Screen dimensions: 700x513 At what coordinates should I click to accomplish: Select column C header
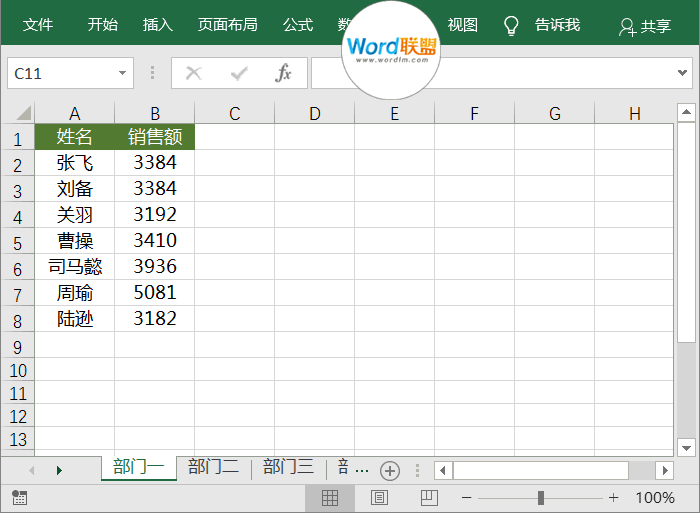coord(234,113)
